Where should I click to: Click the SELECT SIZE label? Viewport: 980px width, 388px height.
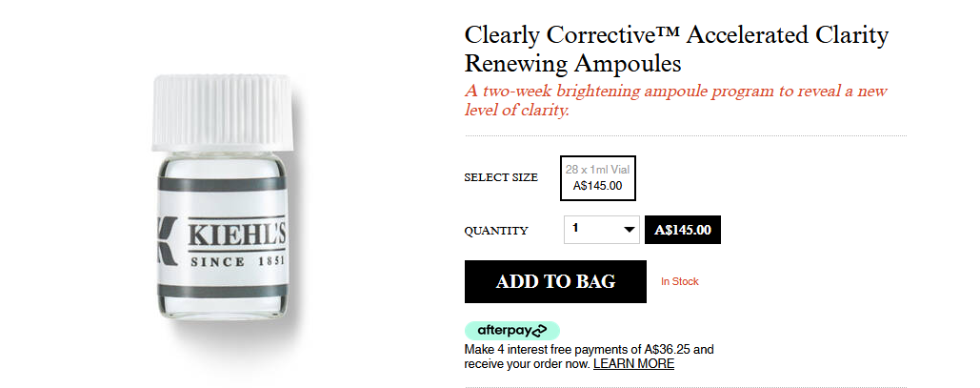point(501,177)
